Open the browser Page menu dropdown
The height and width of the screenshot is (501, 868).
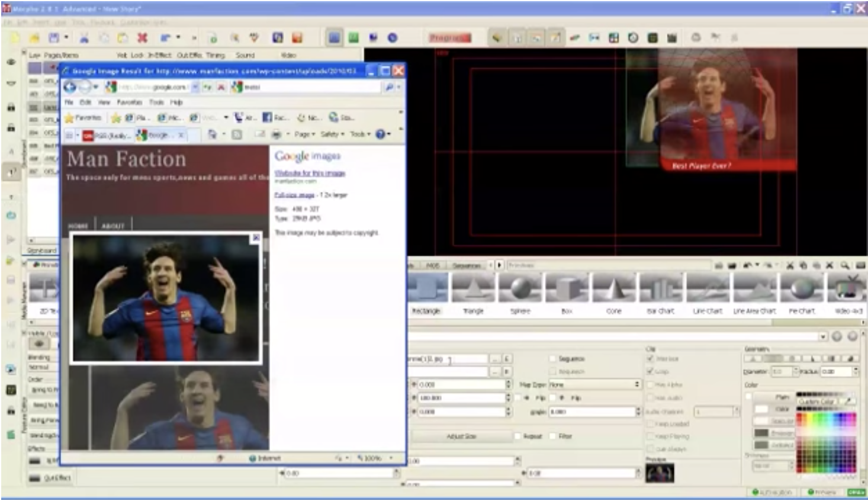pyautogui.click(x=305, y=134)
